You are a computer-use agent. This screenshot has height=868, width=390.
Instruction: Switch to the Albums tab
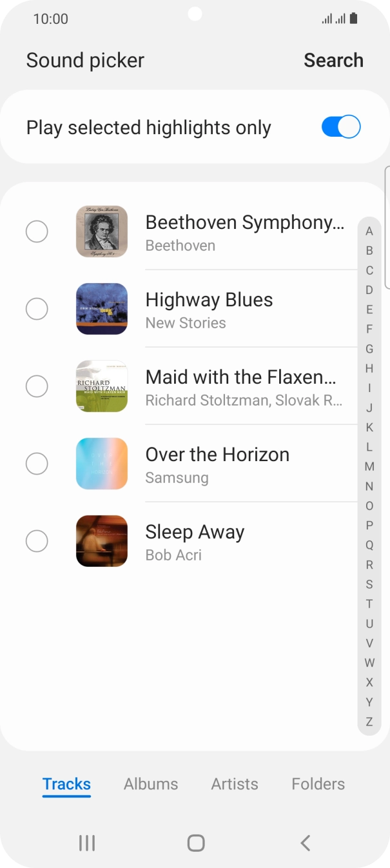150,784
